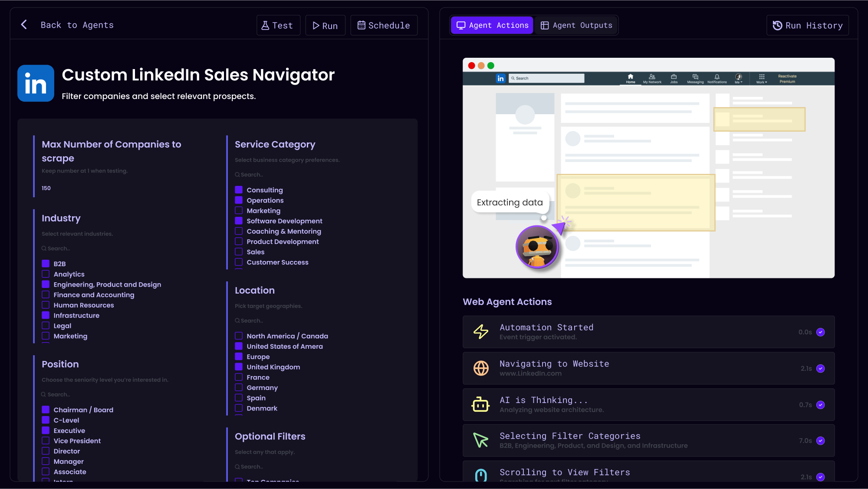Check Coaching & Mentoring checkbox
Screen dimensions: 868x489
239,231
